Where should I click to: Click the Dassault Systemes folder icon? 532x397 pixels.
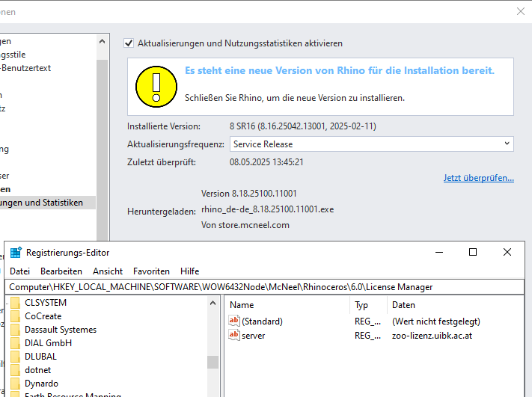pyautogui.click(x=15, y=330)
